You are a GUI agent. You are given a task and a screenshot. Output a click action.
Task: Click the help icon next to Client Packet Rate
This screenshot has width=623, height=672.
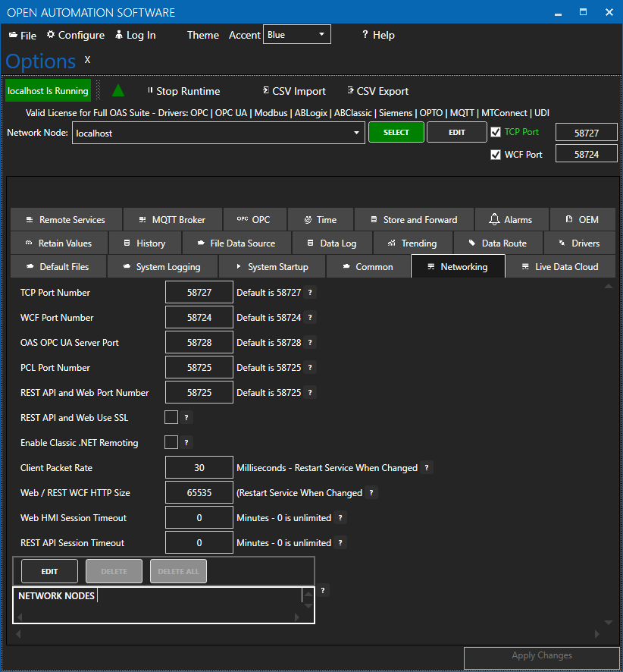click(x=427, y=468)
